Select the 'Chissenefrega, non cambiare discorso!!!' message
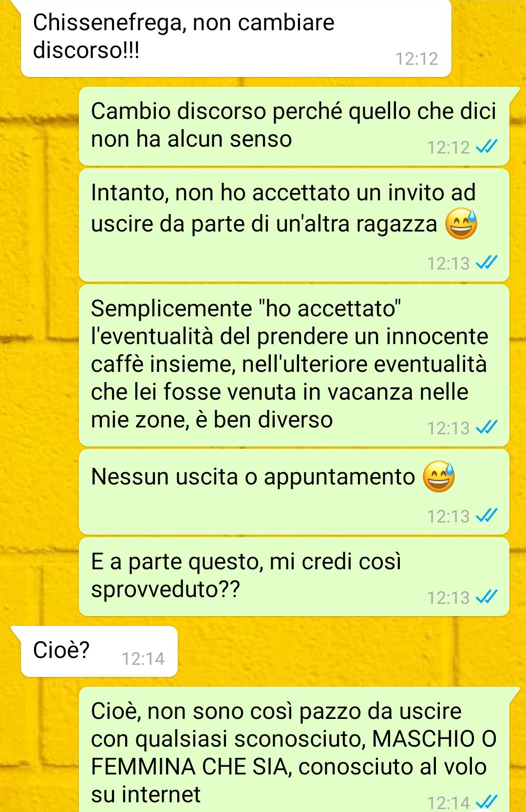The width and height of the screenshot is (526, 812). 236,38
